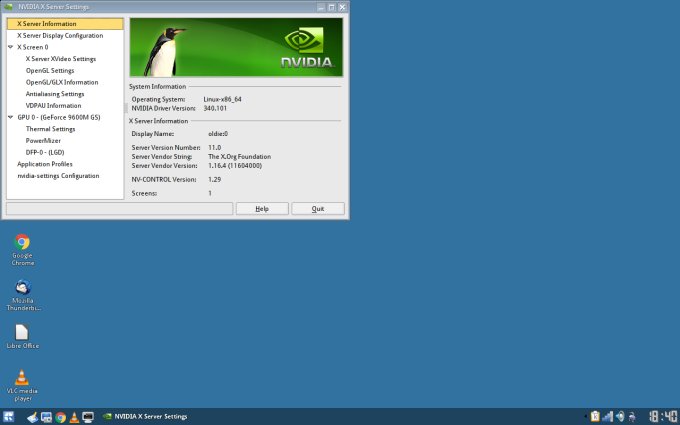The width and height of the screenshot is (680, 425).
Task: Click the taskbar monitor launcher icon
Action: [88, 417]
